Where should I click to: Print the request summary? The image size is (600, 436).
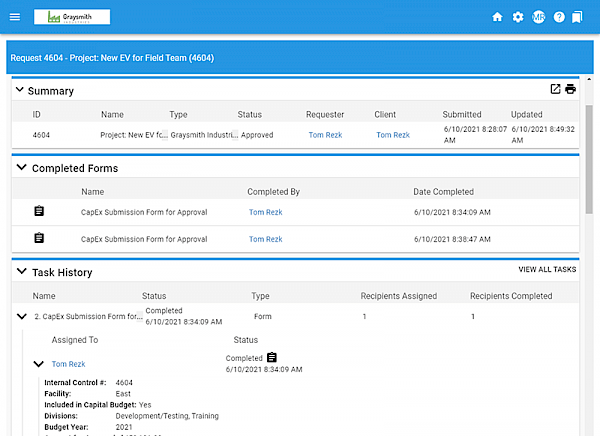[x=570, y=89]
